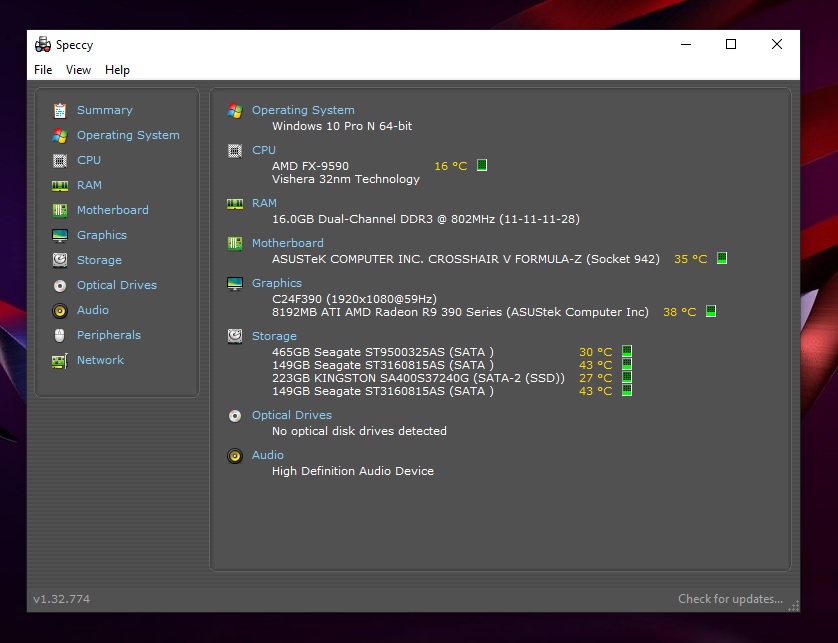Click the Radeon R9 390 temperature indicator

click(711, 312)
